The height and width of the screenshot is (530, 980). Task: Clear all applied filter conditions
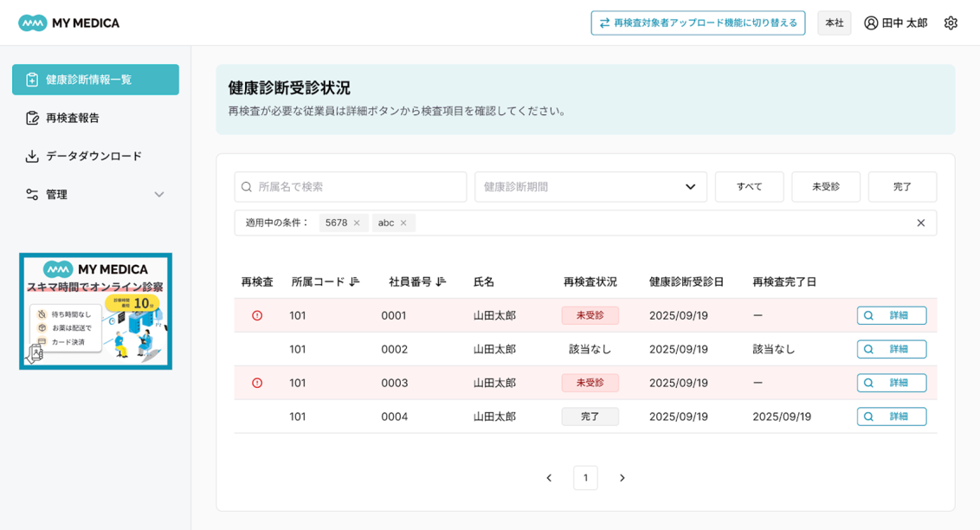click(x=920, y=223)
